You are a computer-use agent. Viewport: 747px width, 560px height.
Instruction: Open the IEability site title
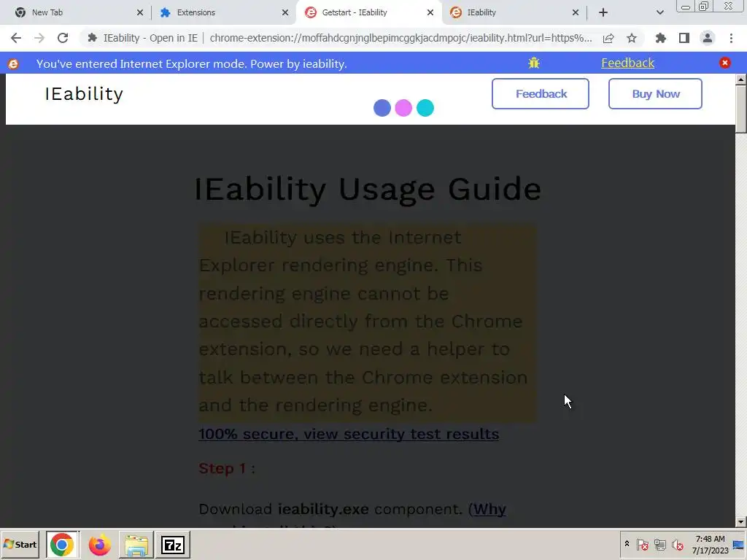click(x=84, y=94)
